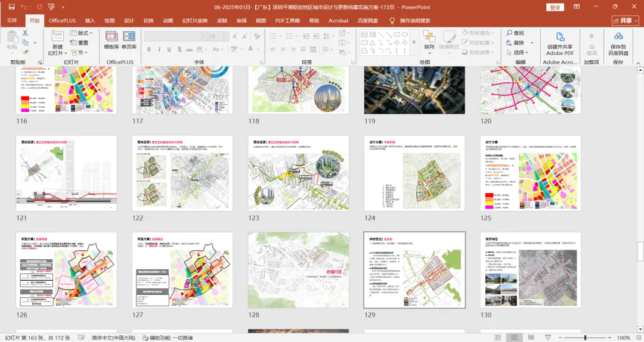
Task: Open the File (文件) tab
Action: pos(12,20)
